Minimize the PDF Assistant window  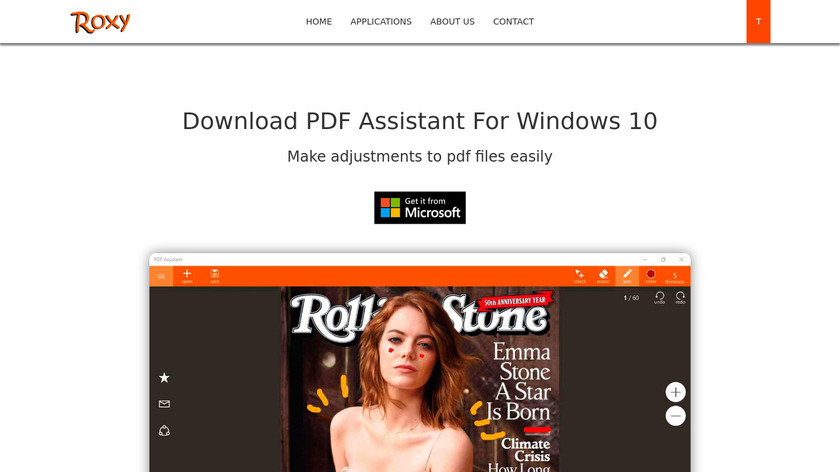[x=645, y=259]
